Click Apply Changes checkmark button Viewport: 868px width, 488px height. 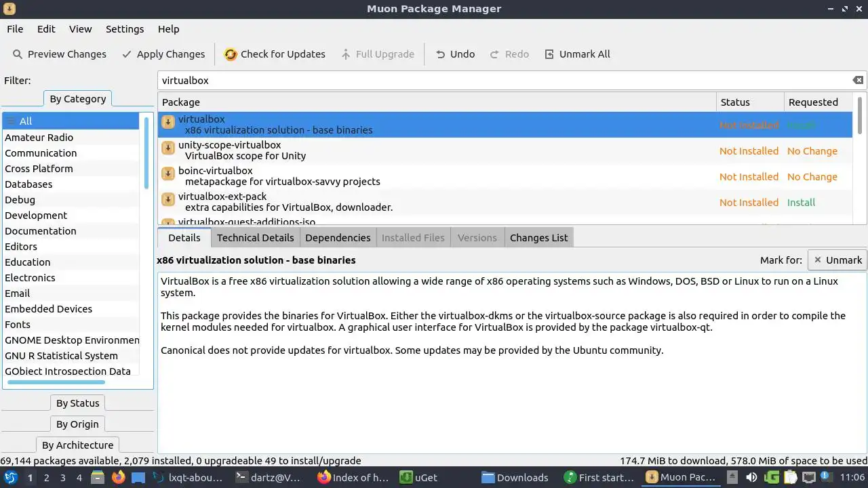pos(163,54)
